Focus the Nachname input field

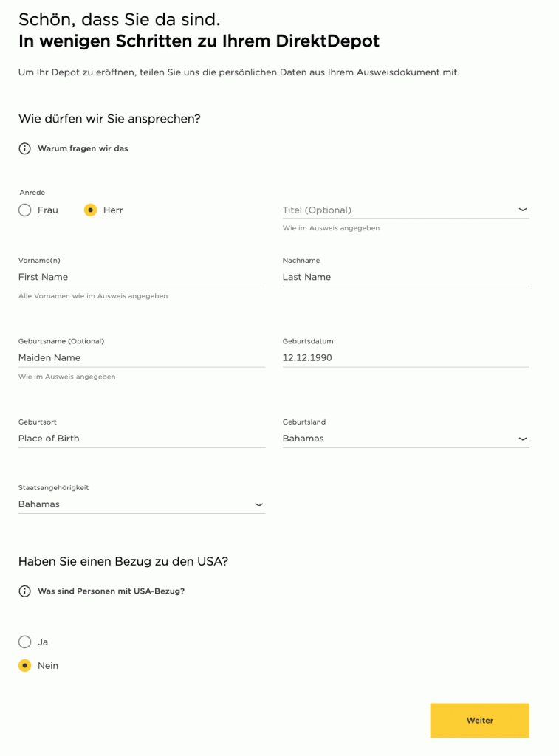point(405,277)
